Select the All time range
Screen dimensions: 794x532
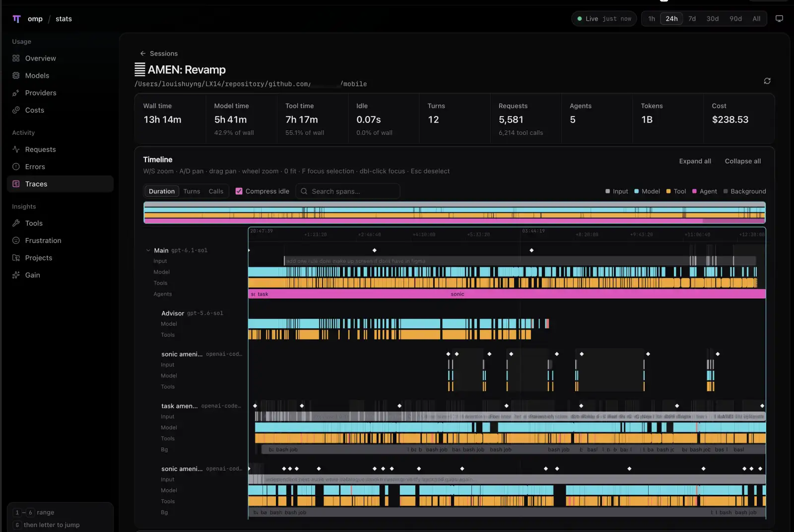coord(756,19)
